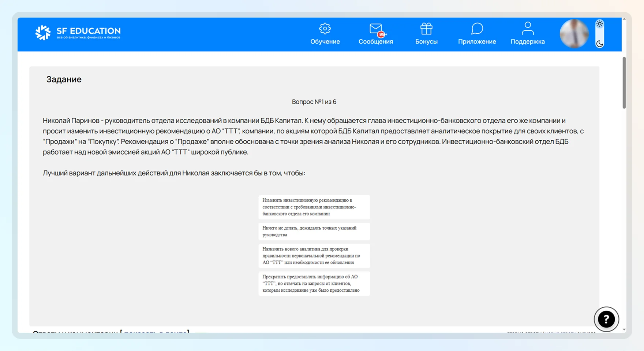
Task: Open the Бонусы gift icon
Action: coord(426,29)
